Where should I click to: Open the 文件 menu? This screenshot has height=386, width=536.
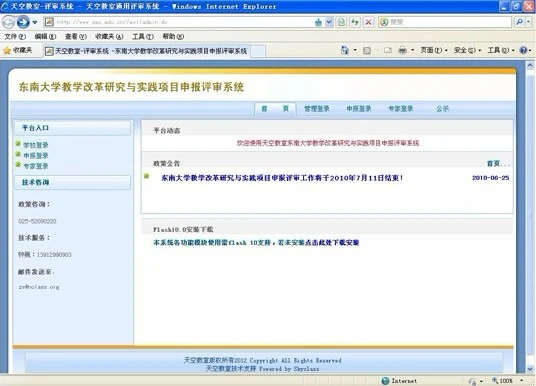pos(15,36)
